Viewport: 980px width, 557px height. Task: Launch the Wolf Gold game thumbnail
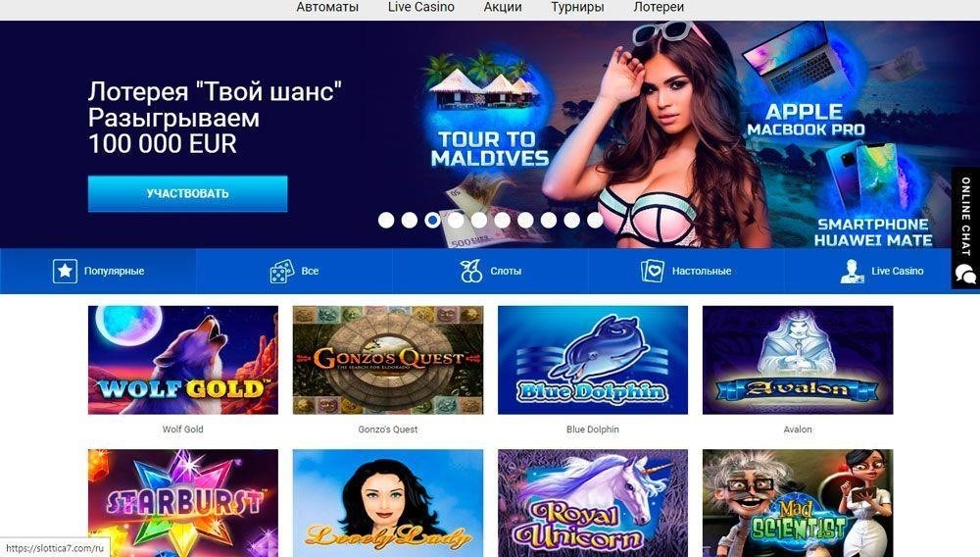point(183,360)
